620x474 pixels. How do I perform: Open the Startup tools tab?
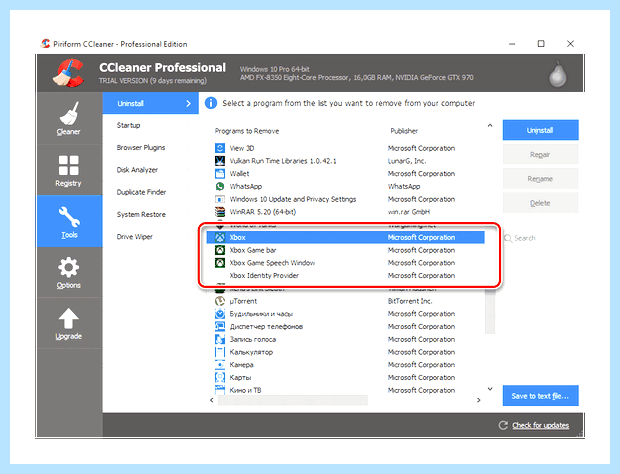151,125
